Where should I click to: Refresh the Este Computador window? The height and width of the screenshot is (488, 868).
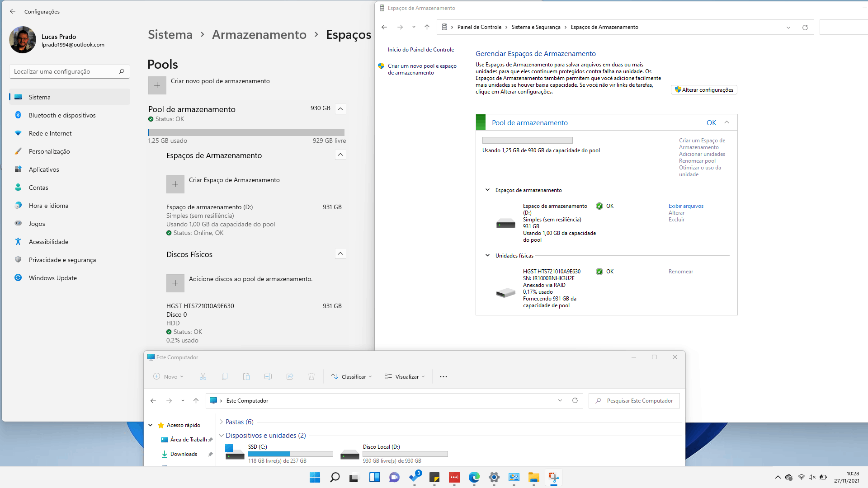575,400
